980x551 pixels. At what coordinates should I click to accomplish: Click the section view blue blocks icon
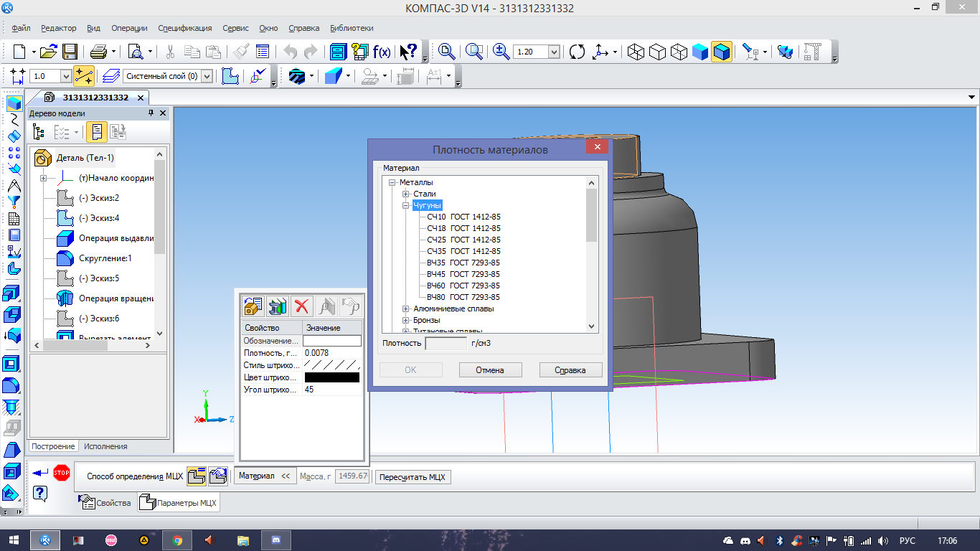(x=786, y=52)
